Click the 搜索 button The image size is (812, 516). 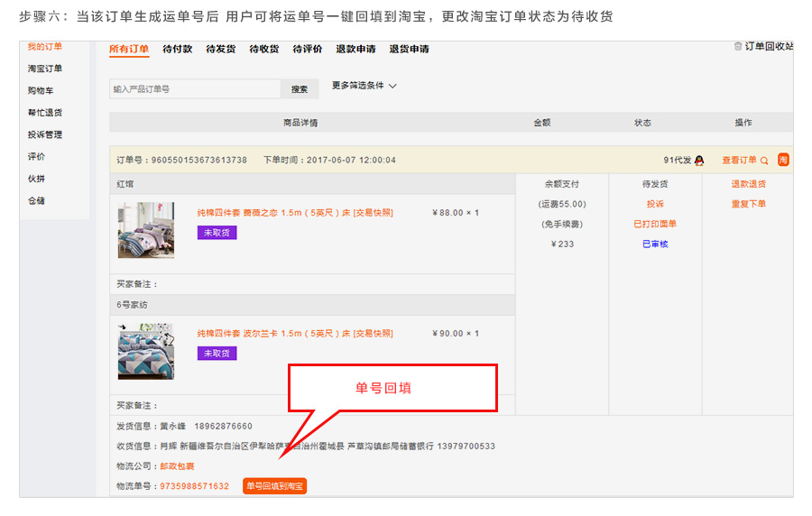[x=300, y=89]
